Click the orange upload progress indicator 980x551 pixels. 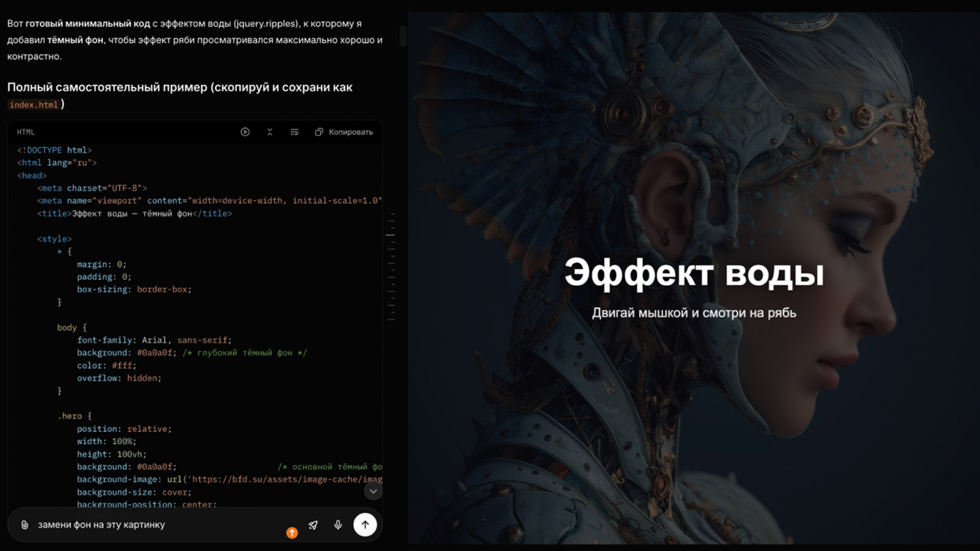point(292,532)
